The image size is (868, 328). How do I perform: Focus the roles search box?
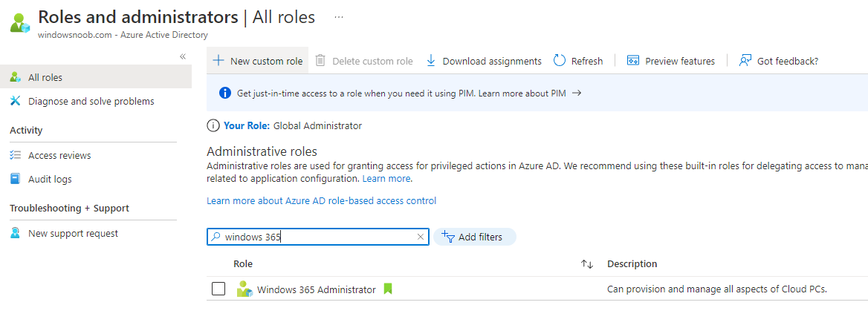click(318, 237)
